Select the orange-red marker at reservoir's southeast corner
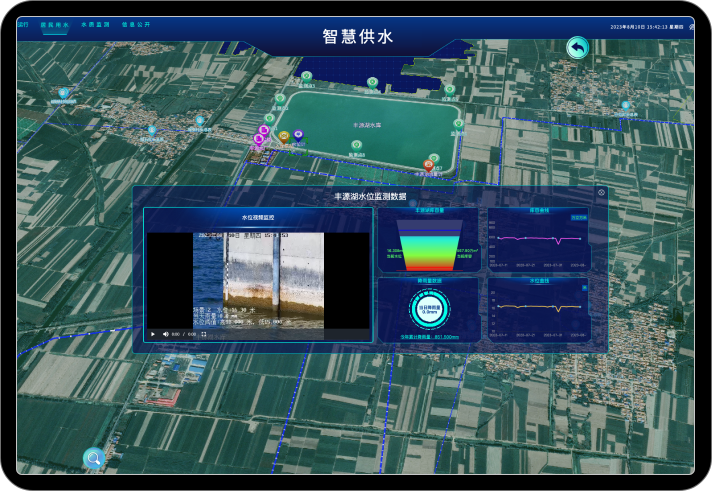 (x=429, y=164)
